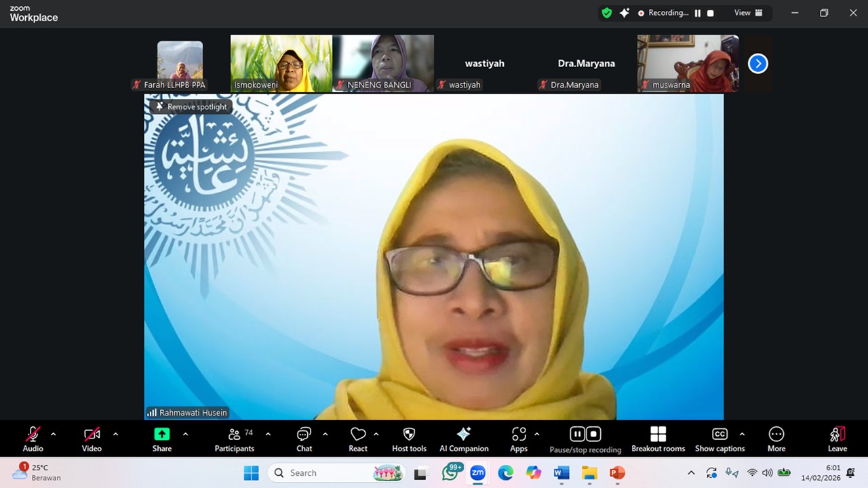Open the View layout menu

point(748,13)
